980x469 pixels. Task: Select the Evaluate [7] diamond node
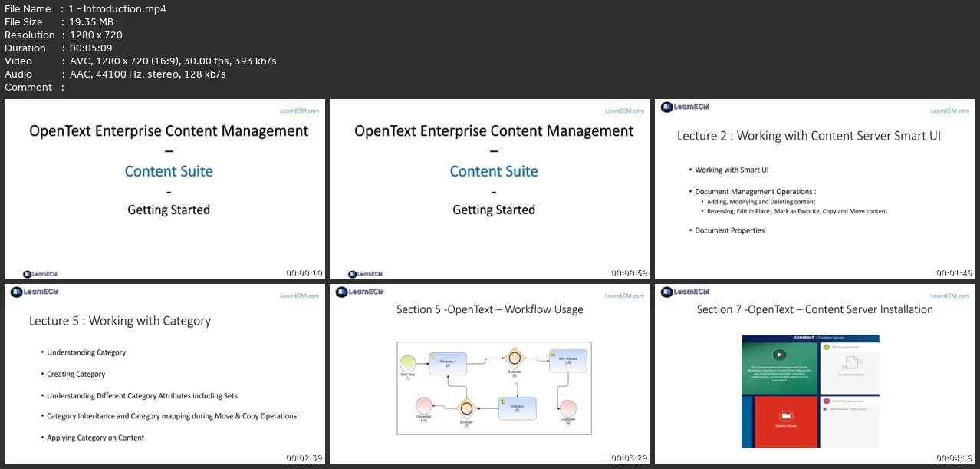466,409
